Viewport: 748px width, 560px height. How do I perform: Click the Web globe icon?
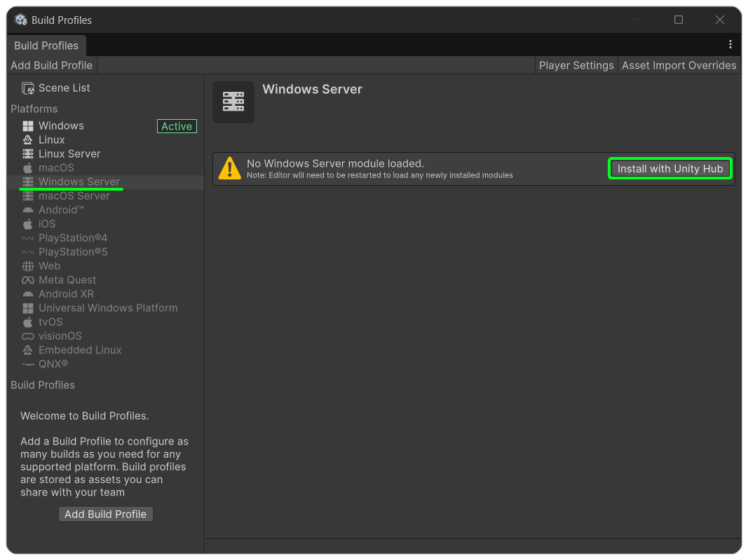[x=28, y=266]
